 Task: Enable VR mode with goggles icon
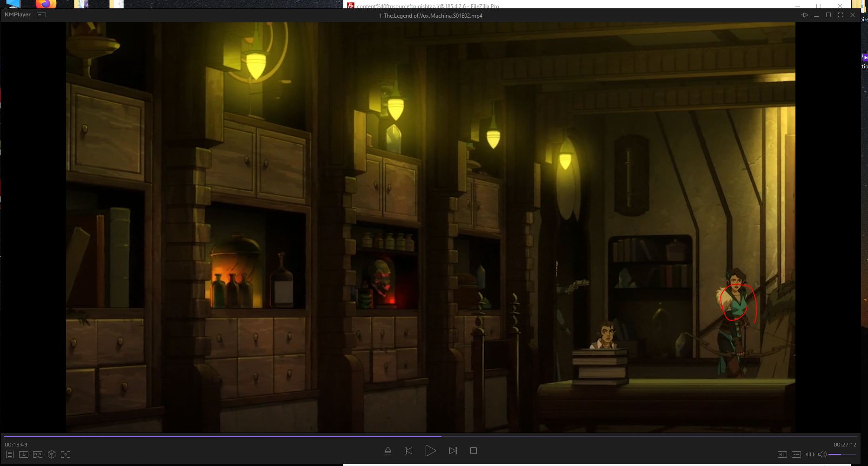38,454
